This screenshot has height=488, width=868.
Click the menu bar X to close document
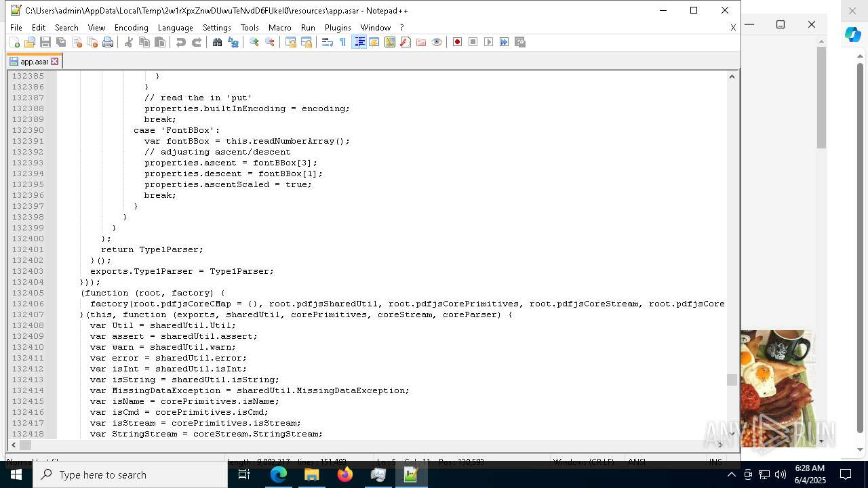click(733, 28)
